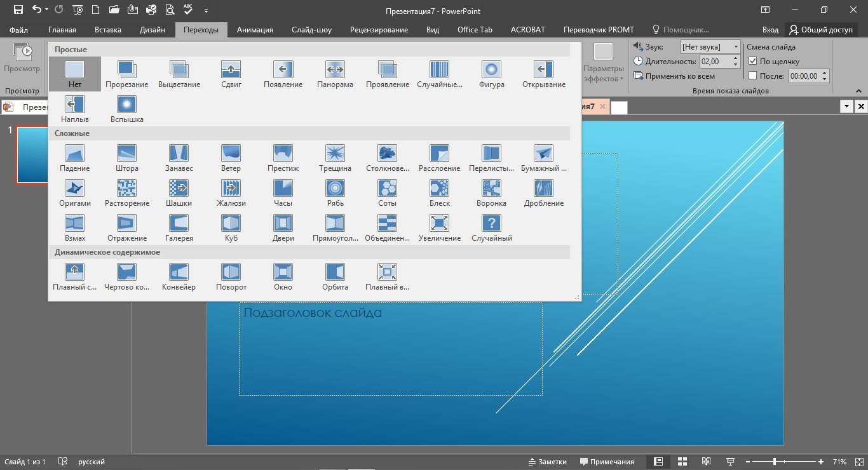Pick the Появление transition

[283, 74]
